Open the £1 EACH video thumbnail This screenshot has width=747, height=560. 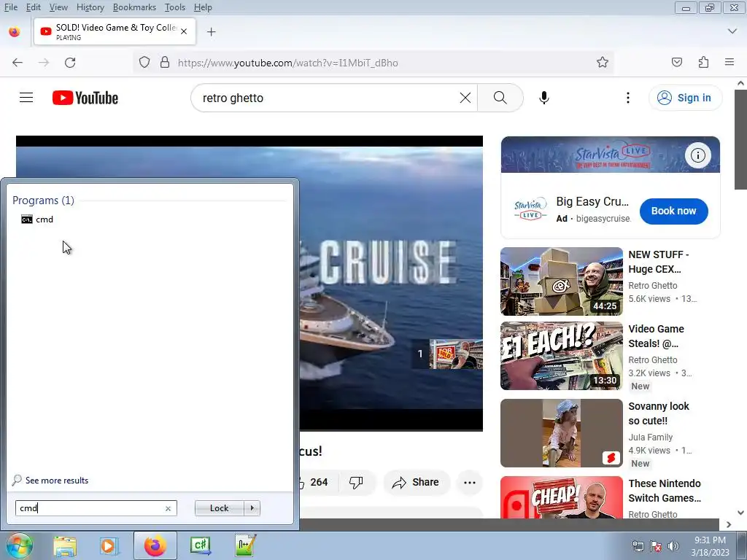(x=561, y=356)
